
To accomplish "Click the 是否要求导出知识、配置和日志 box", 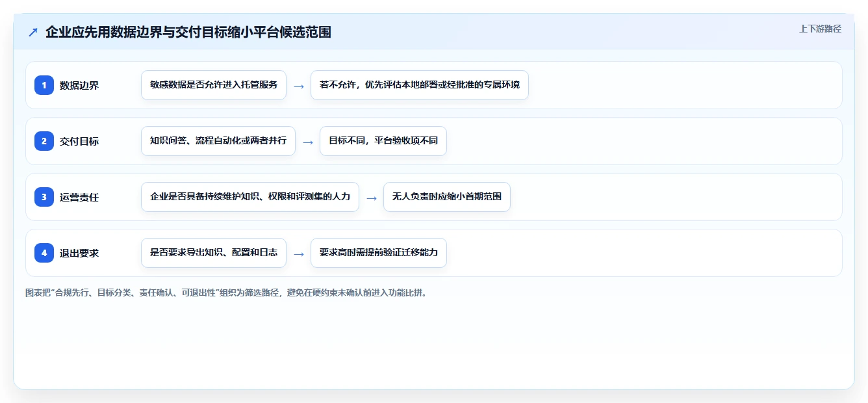I will (x=214, y=253).
